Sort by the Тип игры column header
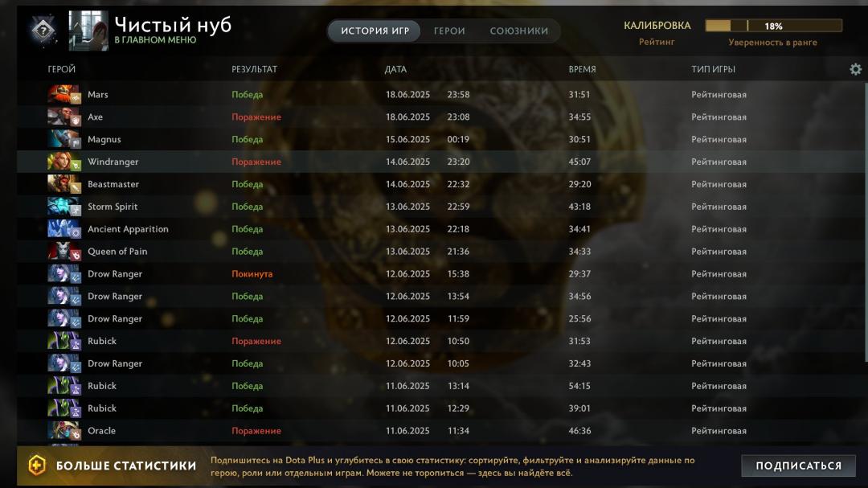 (713, 69)
